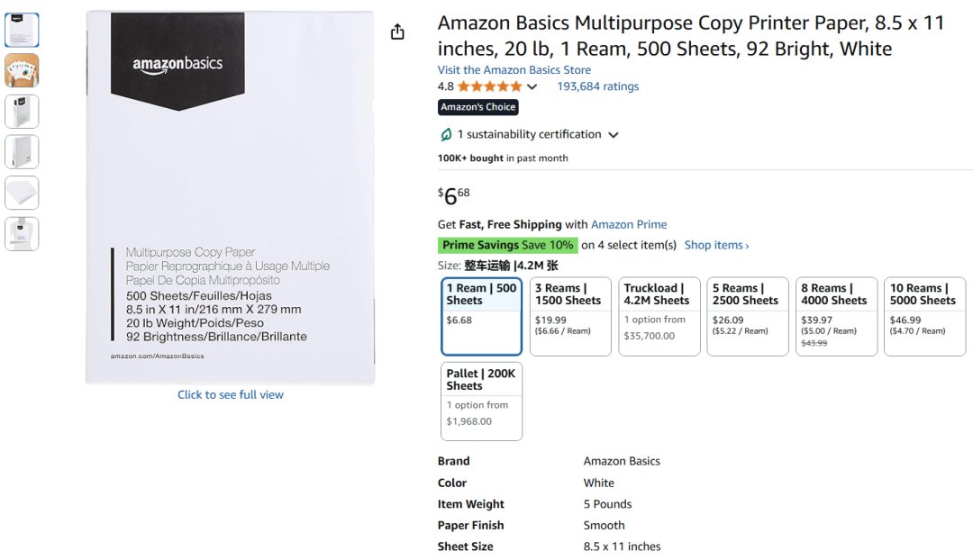Select the 1 Ream | 500 Sheets size option

481,316
